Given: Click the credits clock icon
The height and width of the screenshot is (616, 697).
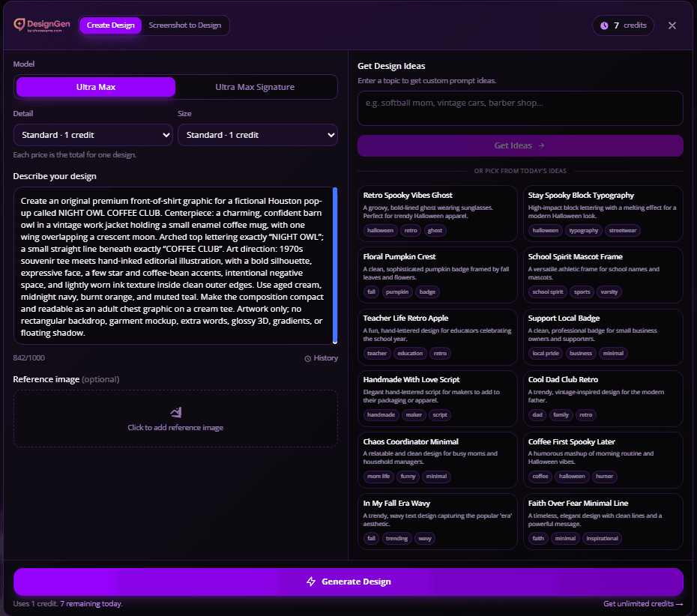Looking at the screenshot, I should pyautogui.click(x=604, y=25).
